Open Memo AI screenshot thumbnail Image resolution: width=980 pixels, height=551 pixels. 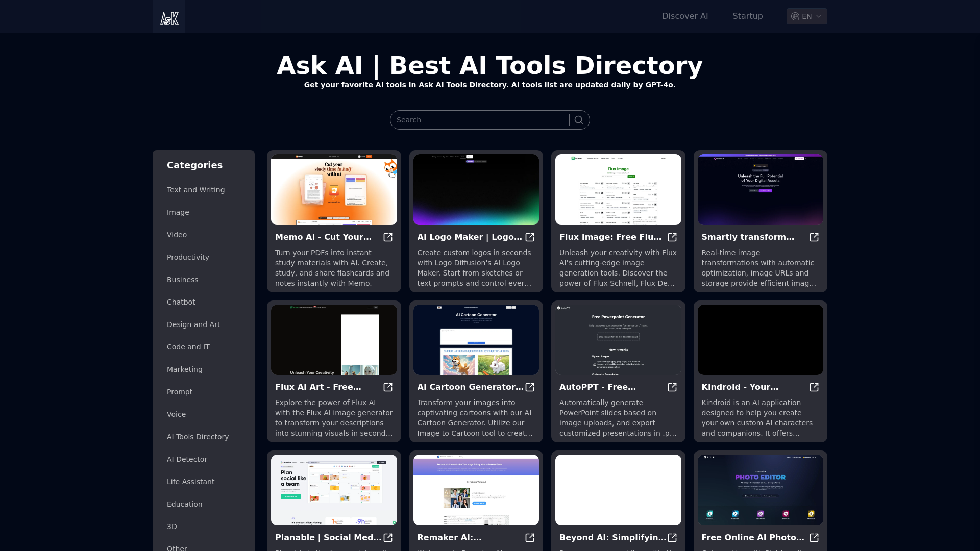pos(334,189)
